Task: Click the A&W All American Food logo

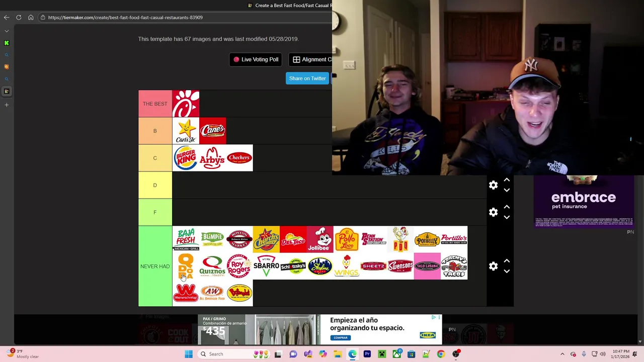Action: (213, 293)
